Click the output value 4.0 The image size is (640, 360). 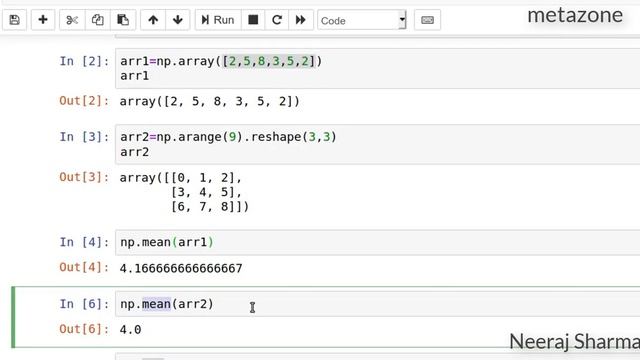pyautogui.click(x=130, y=329)
